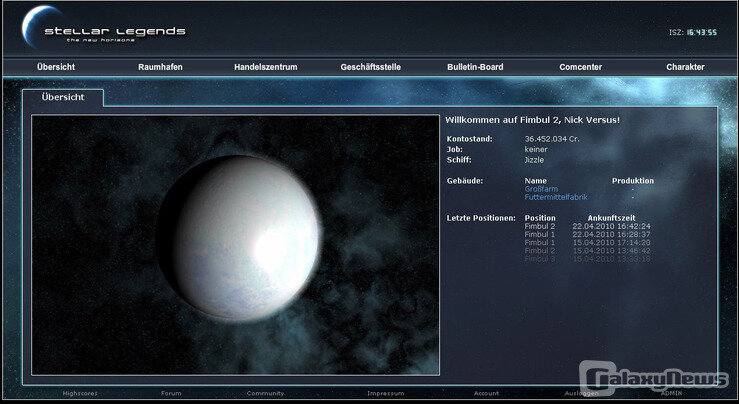Screen dimensions: 739x404
Task: Click Ausloggen to log out
Action: tap(582, 393)
